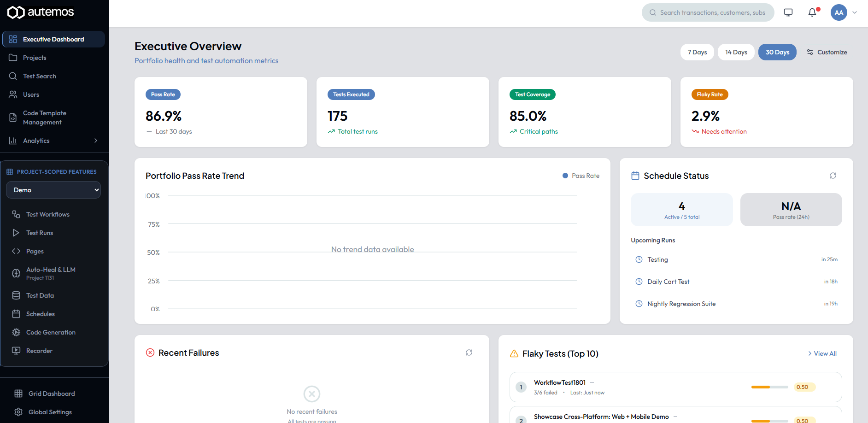Click the Code Generation gear icon
The image size is (868, 423).
[16, 332]
